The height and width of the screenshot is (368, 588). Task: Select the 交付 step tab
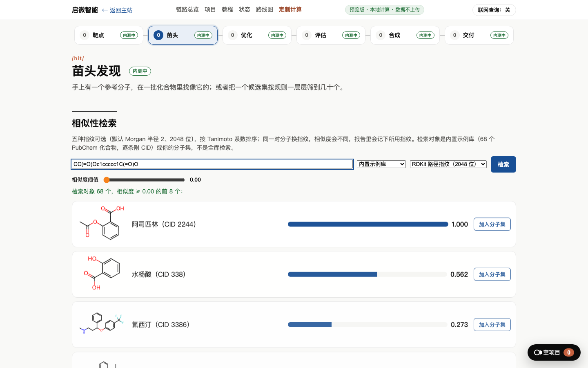[479, 35]
